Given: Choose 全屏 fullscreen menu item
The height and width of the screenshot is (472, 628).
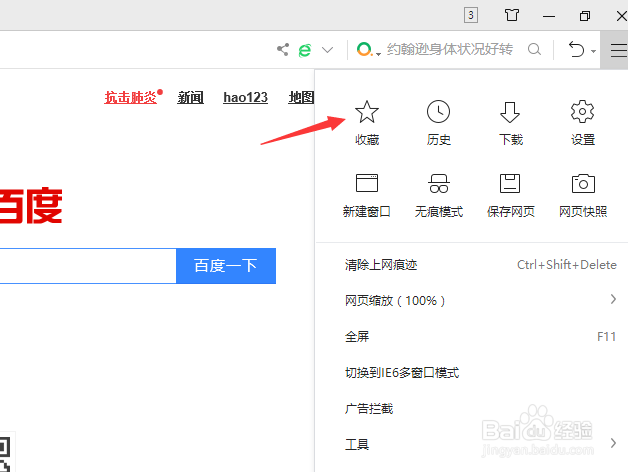Looking at the screenshot, I should pos(472,337).
